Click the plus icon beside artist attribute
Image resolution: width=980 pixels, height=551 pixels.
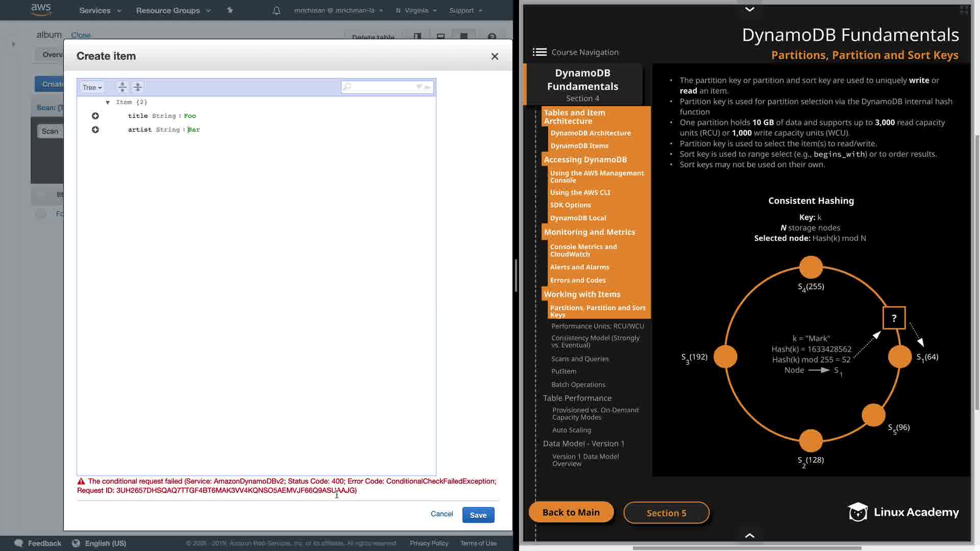(x=95, y=130)
